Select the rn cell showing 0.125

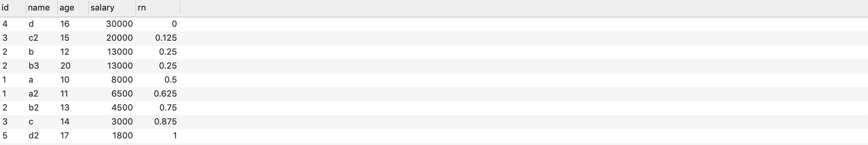click(158, 38)
